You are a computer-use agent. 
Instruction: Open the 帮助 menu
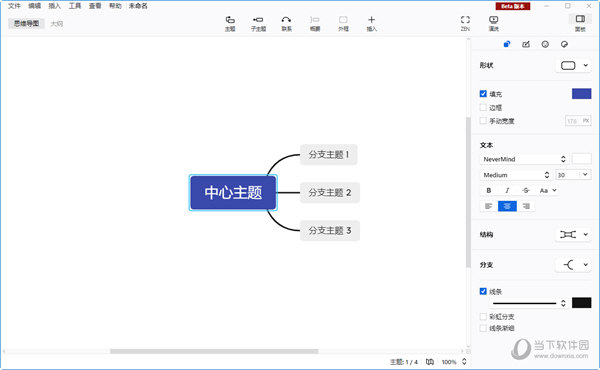(x=115, y=6)
